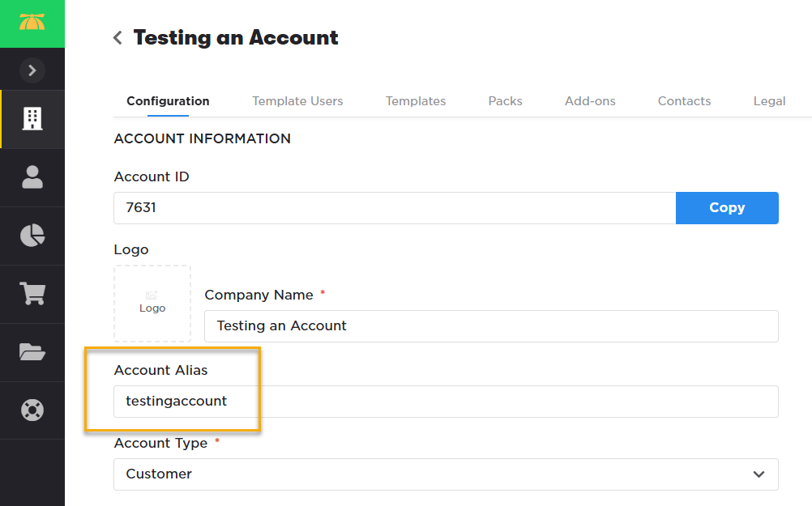Open the Packs tab
The height and width of the screenshot is (506, 812).
[505, 101]
